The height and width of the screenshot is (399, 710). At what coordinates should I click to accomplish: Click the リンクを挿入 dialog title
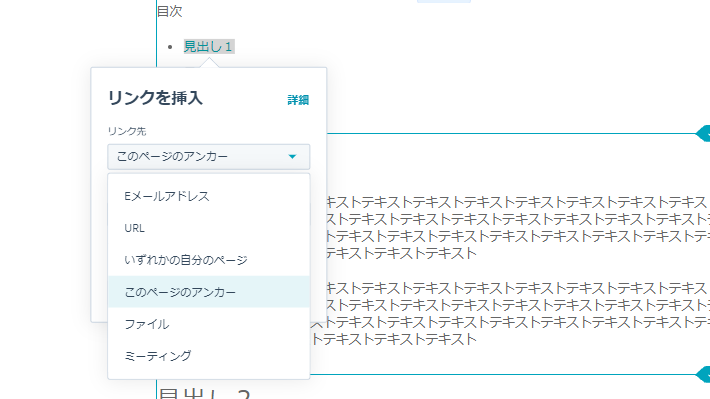point(155,98)
